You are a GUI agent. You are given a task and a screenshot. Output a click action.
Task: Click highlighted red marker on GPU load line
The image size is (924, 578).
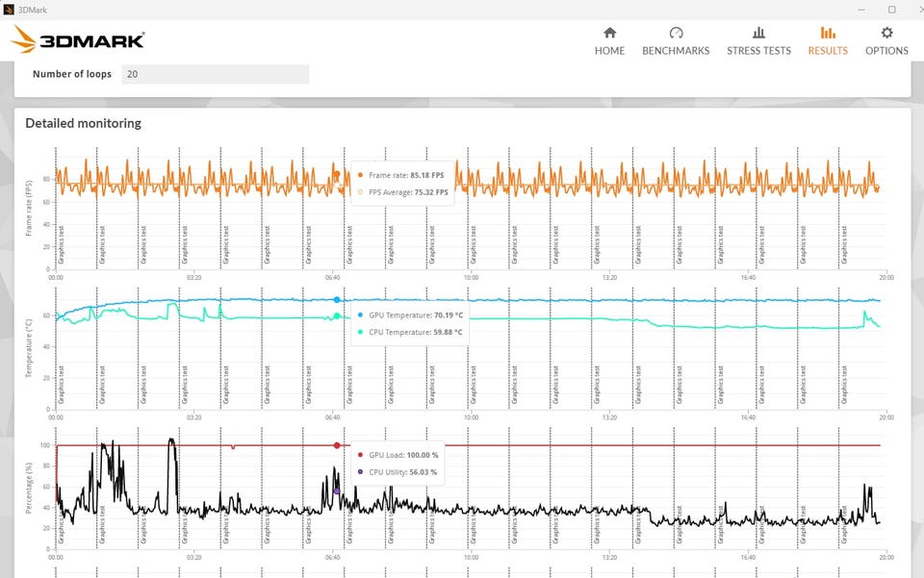click(337, 445)
